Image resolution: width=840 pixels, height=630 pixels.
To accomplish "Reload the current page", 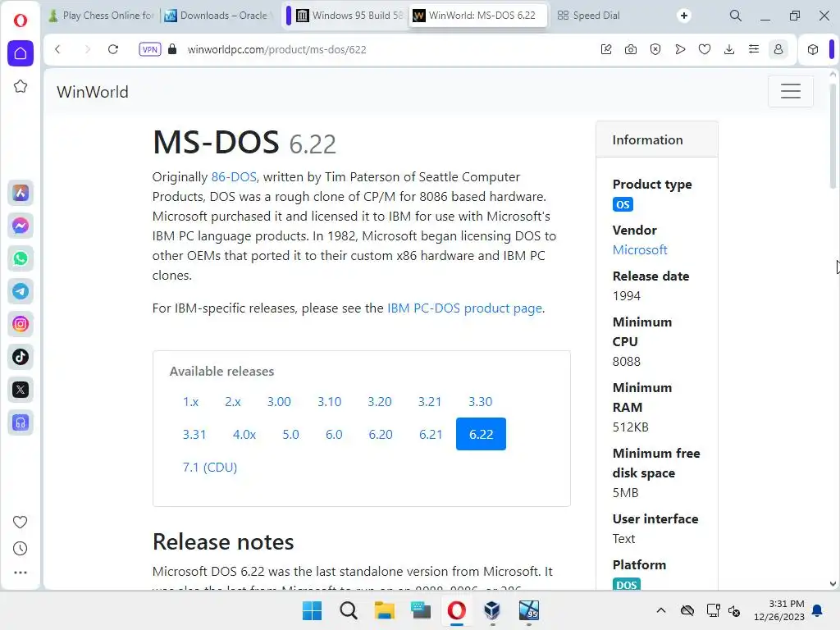I will pyautogui.click(x=112, y=49).
